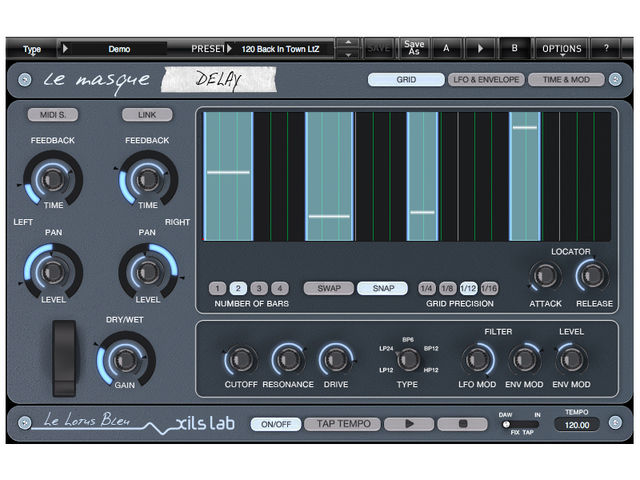Click the Locator Release knob
Screen dimensions: 640x480
pos(593,276)
